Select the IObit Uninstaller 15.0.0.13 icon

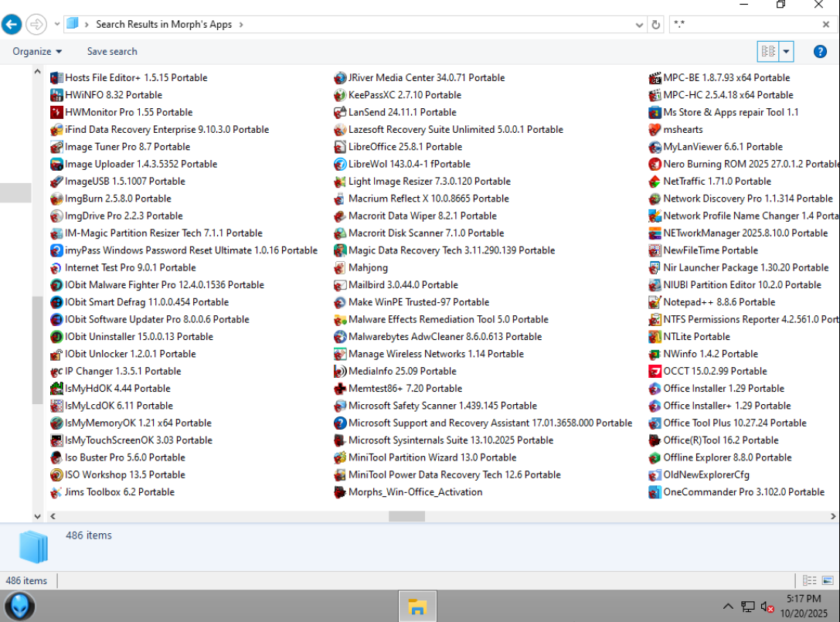pyautogui.click(x=56, y=337)
